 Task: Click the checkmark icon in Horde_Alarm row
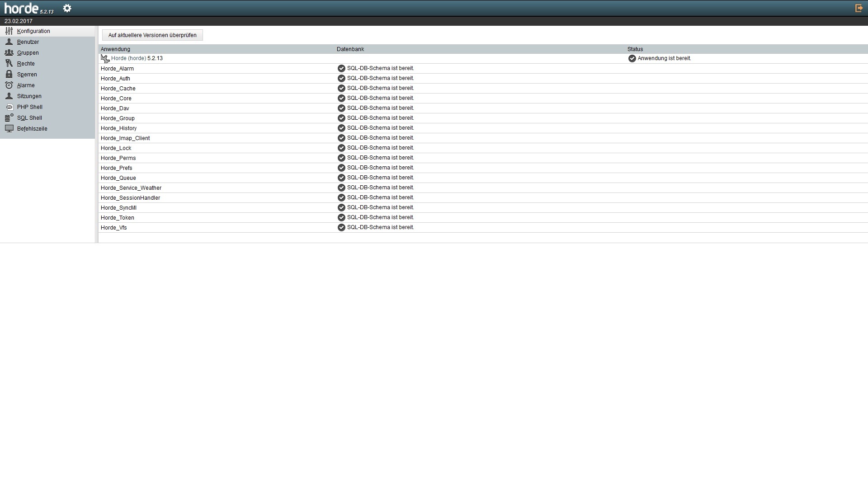[x=341, y=68]
